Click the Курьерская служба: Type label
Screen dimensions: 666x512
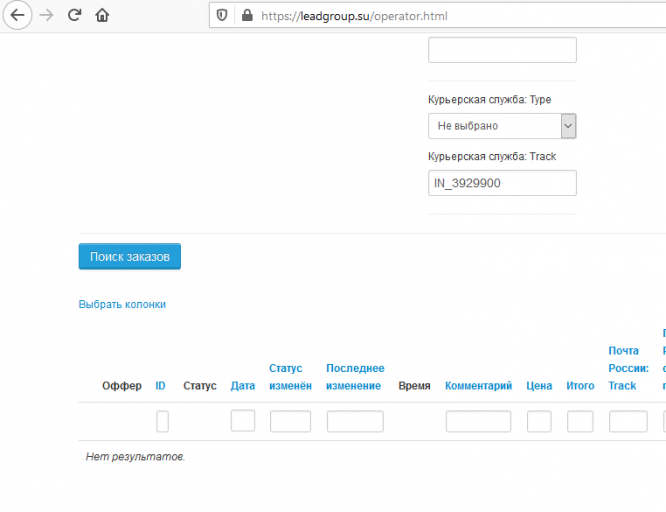pos(489,99)
